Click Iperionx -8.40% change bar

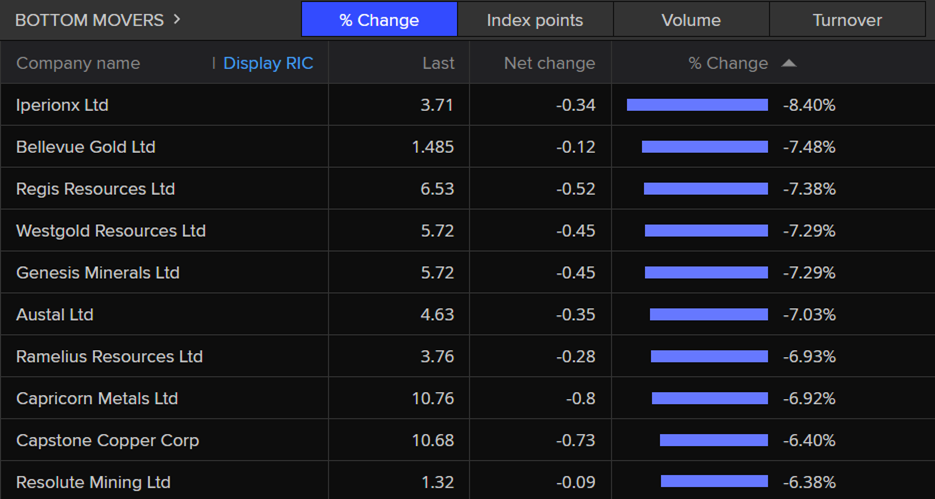tap(697, 105)
